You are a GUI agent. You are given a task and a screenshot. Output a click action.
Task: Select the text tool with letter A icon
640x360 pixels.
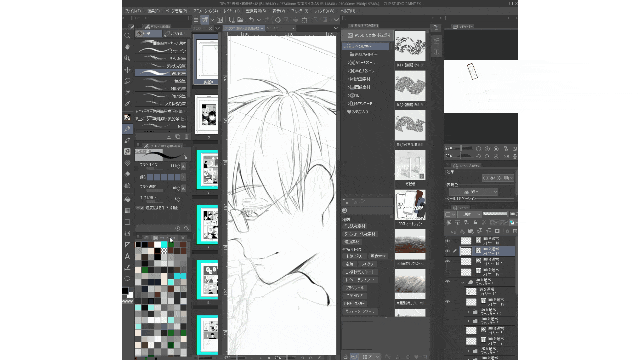(x=127, y=256)
